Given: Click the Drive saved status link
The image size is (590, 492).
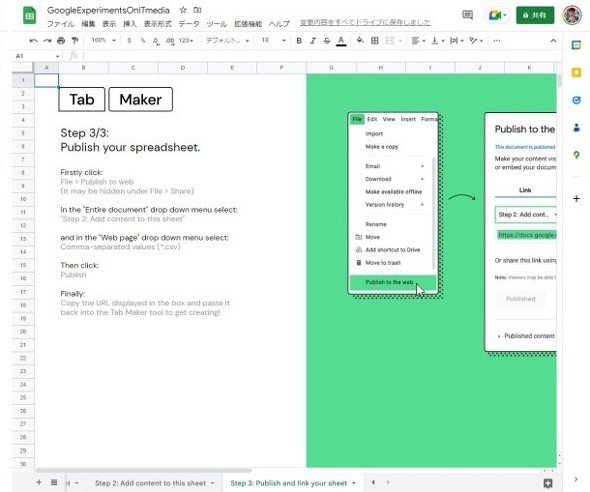Looking at the screenshot, I should pyautogui.click(x=365, y=23).
